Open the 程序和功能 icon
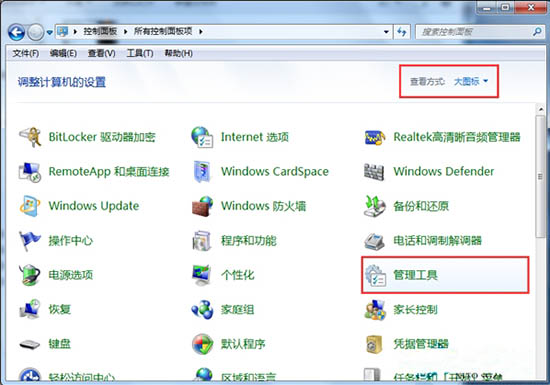This screenshot has height=385, width=550. click(x=202, y=241)
